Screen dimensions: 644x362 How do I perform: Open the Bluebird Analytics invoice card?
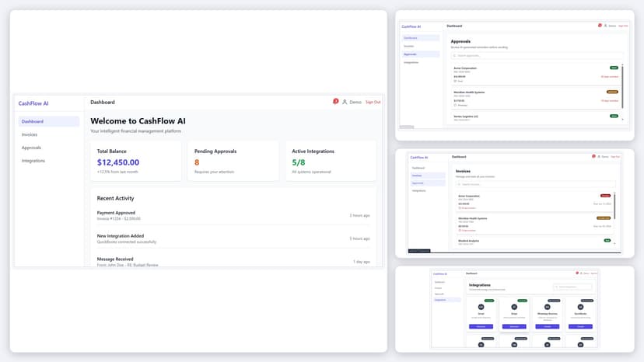tap(534, 242)
